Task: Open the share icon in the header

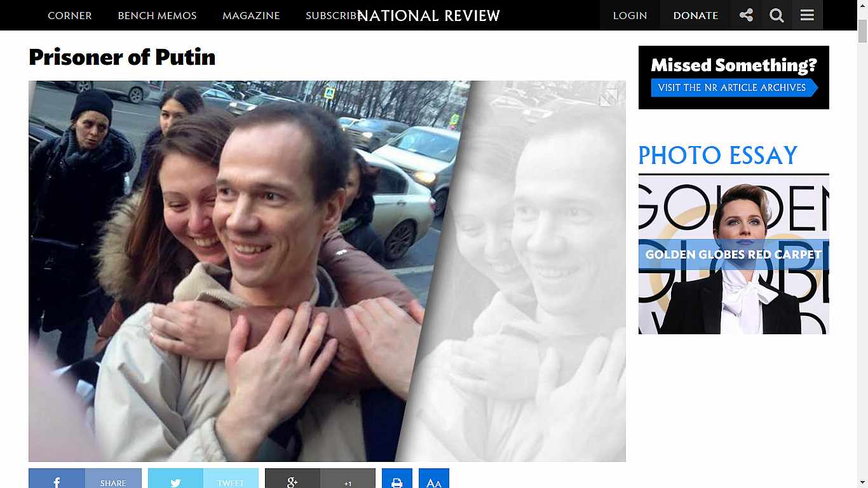Action: coord(746,15)
